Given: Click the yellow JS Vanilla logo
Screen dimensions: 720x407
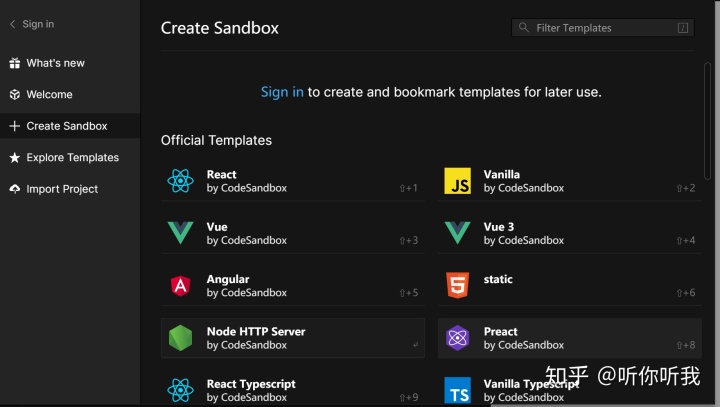Looking at the screenshot, I should click(457, 181).
